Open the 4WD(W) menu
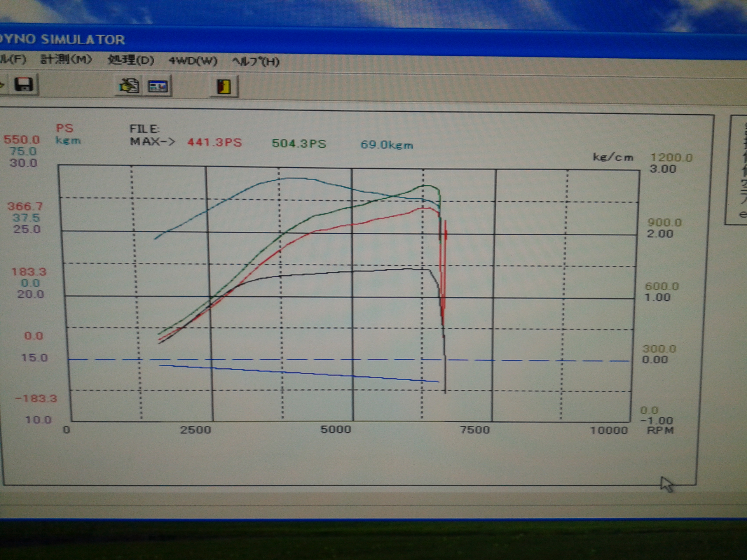This screenshot has width=747, height=560. click(193, 61)
